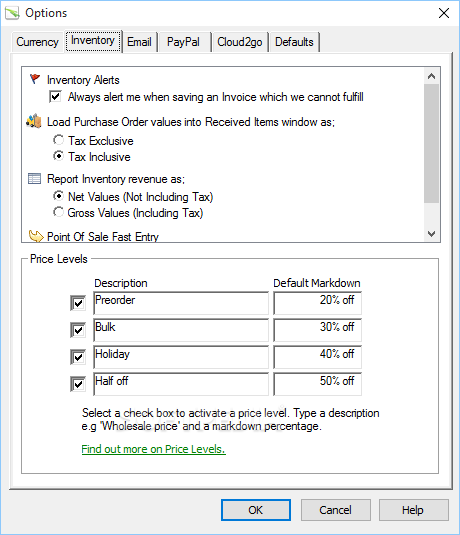Click the Description column header
The image size is (460, 535).
(121, 283)
